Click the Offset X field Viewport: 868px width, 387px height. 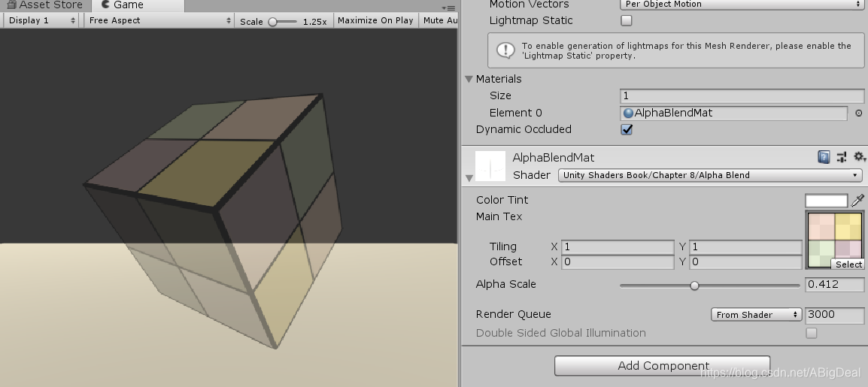(618, 262)
